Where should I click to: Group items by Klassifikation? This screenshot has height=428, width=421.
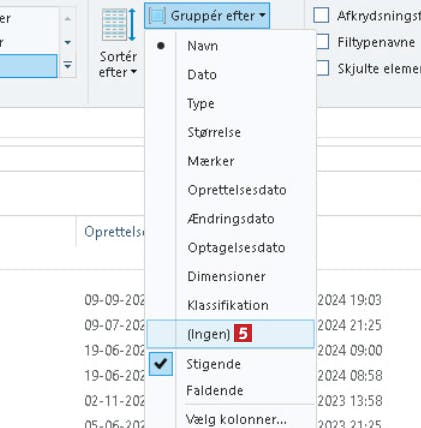click(228, 305)
